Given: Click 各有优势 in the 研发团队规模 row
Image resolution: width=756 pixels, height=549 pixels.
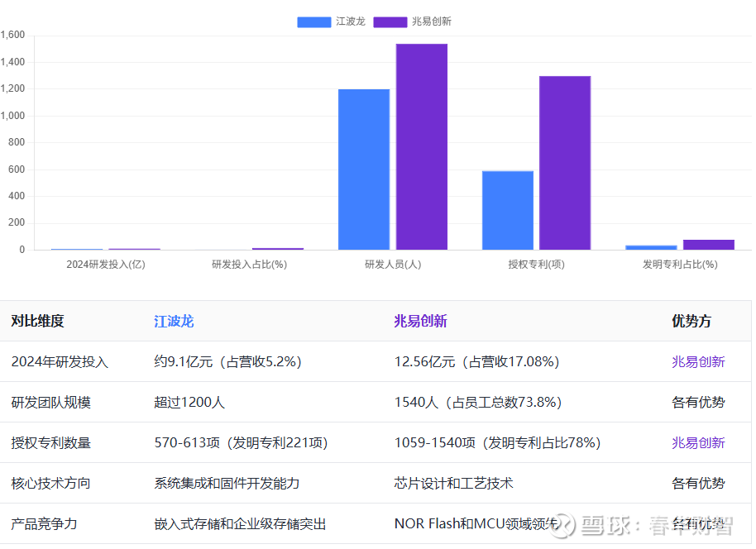Looking at the screenshot, I should click(698, 402).
